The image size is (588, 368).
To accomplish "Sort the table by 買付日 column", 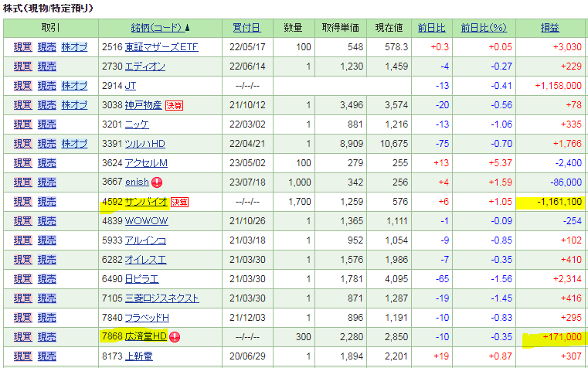I will [246, 27].
